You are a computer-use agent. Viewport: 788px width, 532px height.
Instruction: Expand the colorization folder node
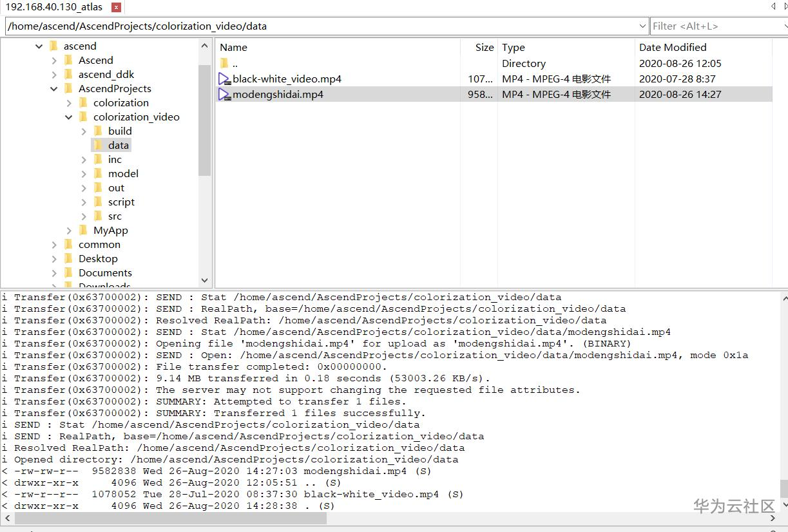tap(69, 103)
